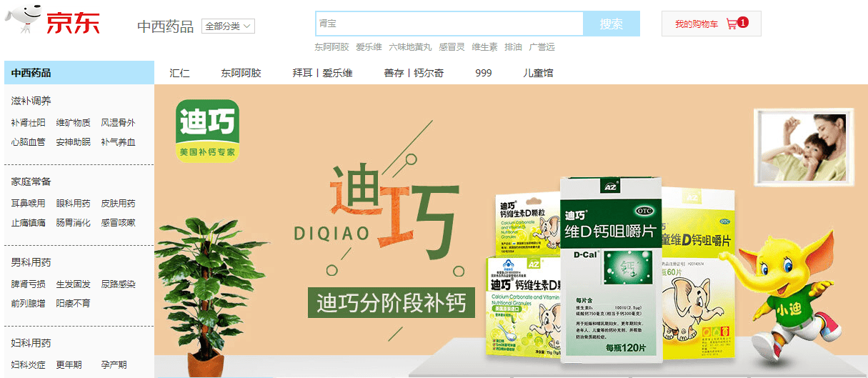Click the 搜索 search button
The height and width of the screenshot is (378, 868).
point(612,24)
